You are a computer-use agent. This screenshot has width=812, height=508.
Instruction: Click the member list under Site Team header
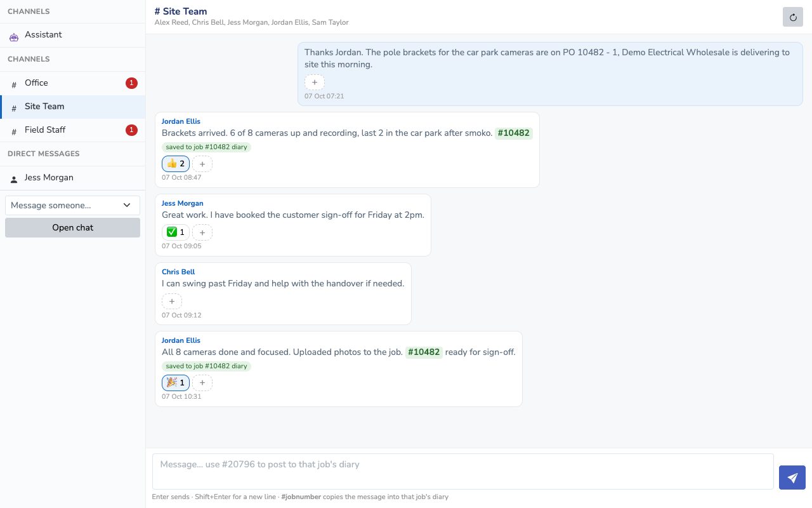coord(251,22)
